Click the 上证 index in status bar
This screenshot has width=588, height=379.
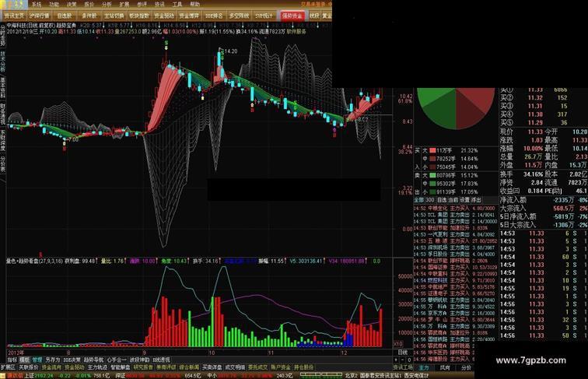pos(30,375)
